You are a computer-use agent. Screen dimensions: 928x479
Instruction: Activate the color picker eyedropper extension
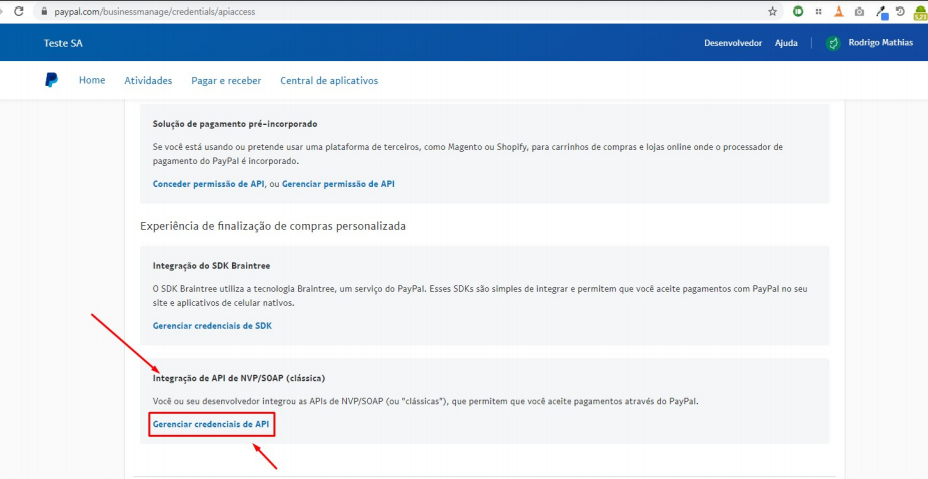point(881,12)
